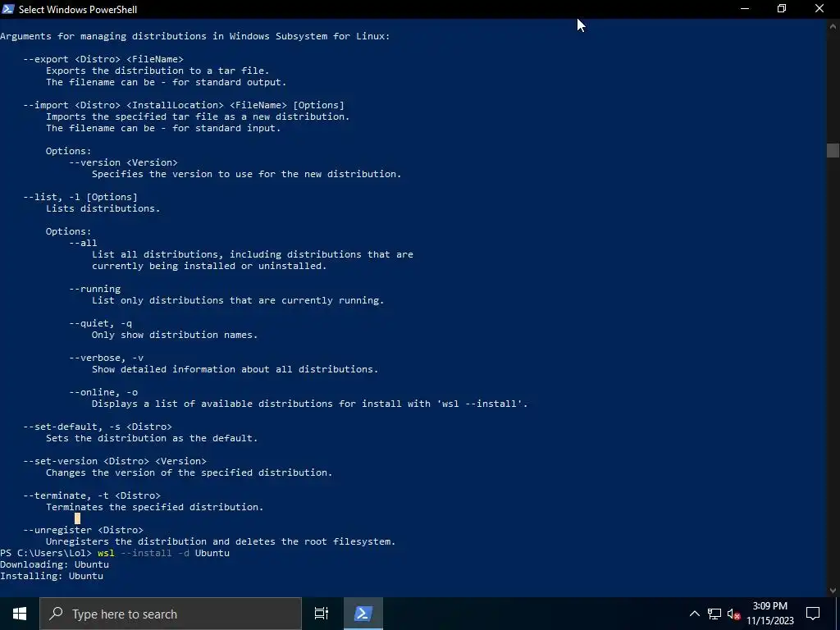
Task: Click the PowerShell taskbar button
Action: [363, 614]
